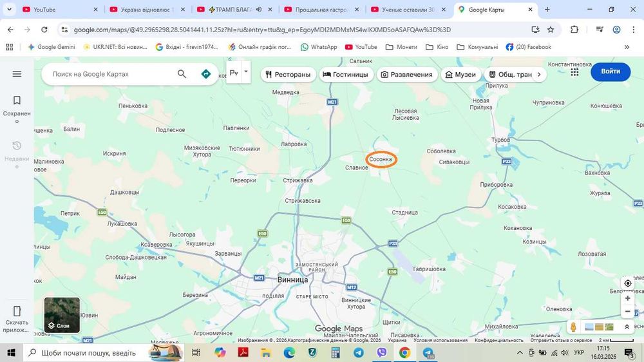Viewport: 644px width, 362px height.
Task: Click the blue Войти sign-in button
Action: coord(611,71)
